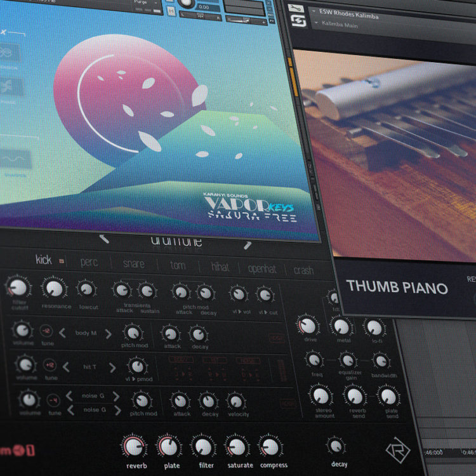Click the body M pitch mod knob

pyautogui.click(x=133, y=333)
